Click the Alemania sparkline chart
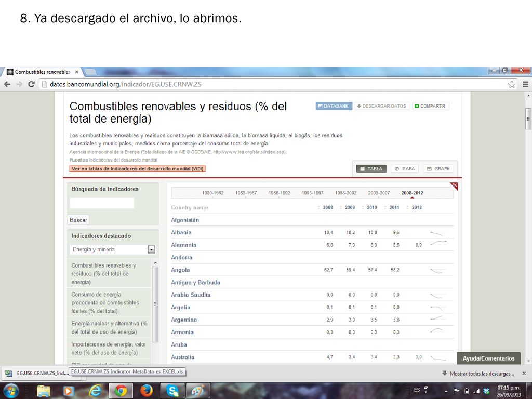Viewport: 532px width, 399px height. [438, 243]
